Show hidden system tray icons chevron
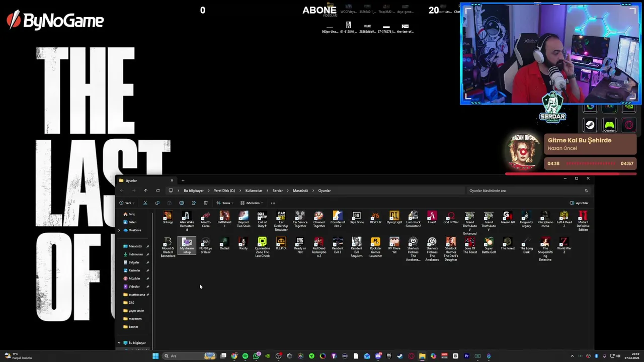644x362 pixels. click(x=572, y=356)
